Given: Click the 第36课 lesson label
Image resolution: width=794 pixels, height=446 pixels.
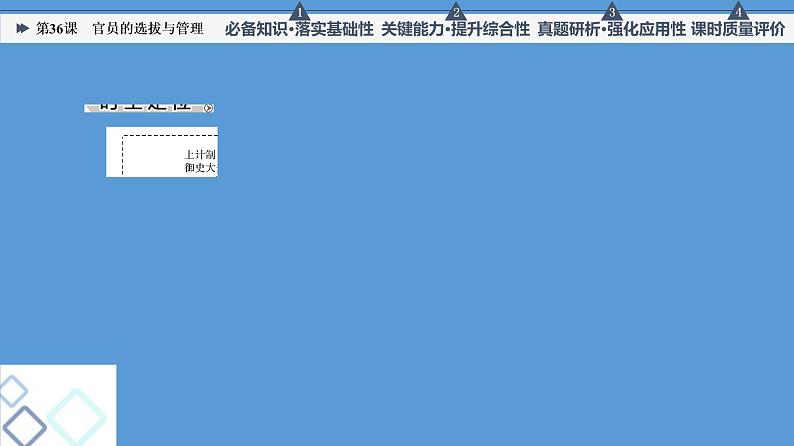Looking at the screenshot, I should click(x=56, y=29).
